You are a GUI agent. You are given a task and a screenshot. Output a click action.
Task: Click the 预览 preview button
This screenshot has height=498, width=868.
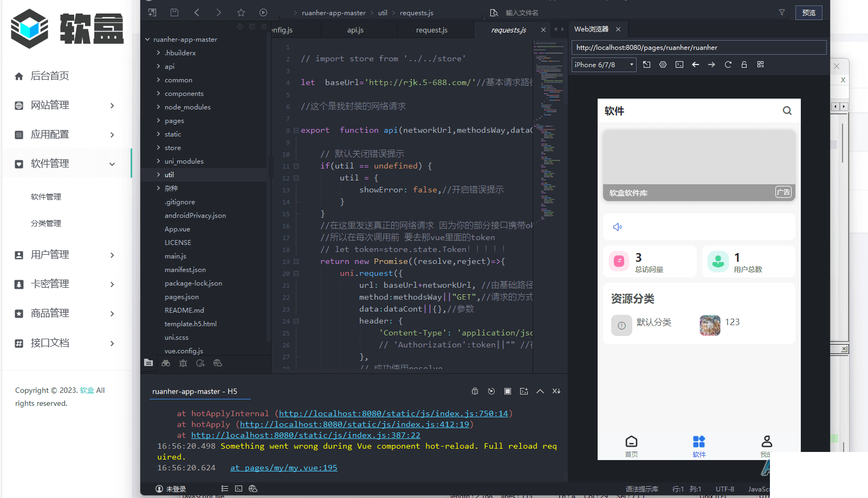[x=808, y=12]
